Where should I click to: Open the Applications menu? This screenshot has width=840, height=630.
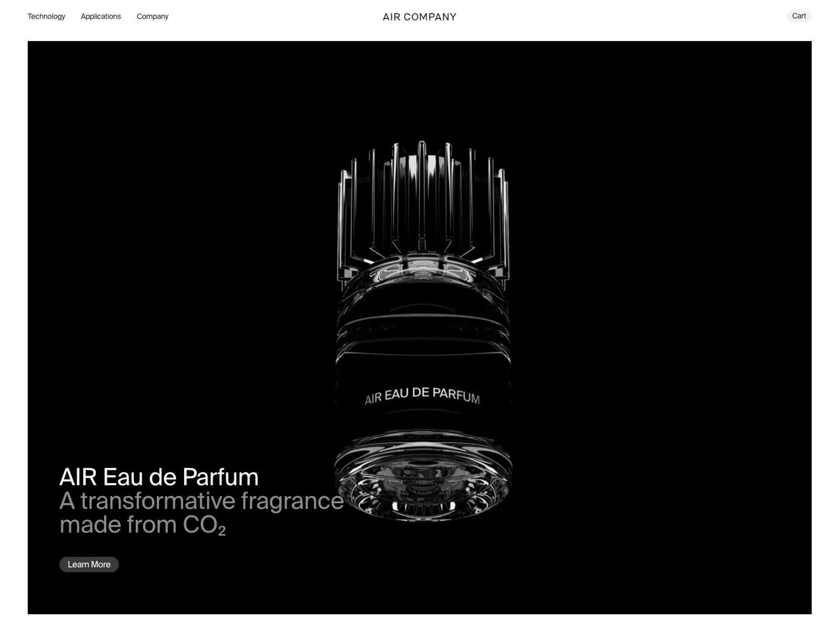[101, 16]
